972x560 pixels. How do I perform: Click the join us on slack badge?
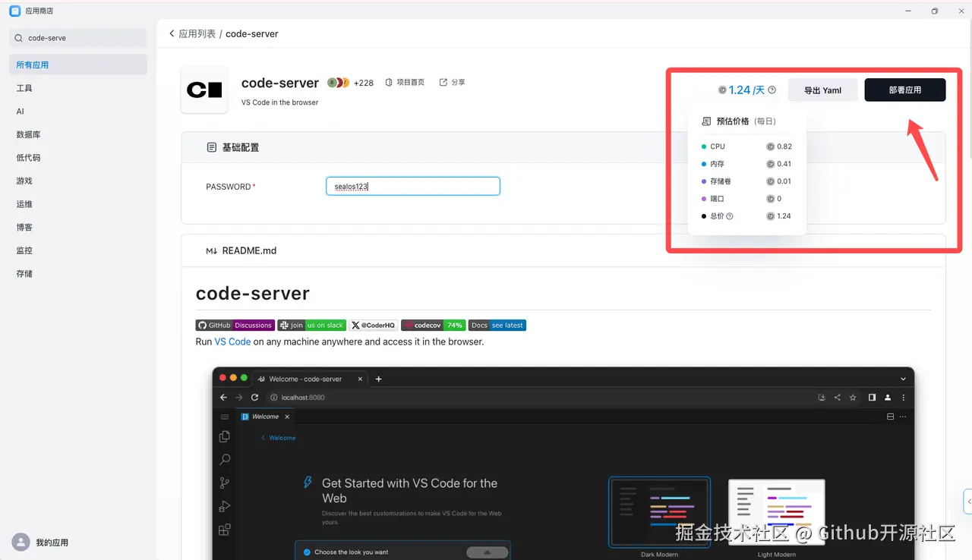pos(311,325)
